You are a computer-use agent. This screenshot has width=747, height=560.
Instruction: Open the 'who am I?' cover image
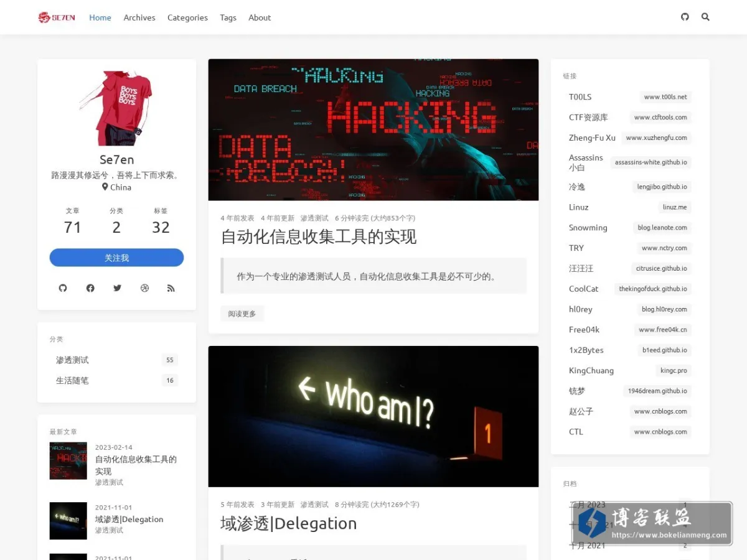(374, 416)
